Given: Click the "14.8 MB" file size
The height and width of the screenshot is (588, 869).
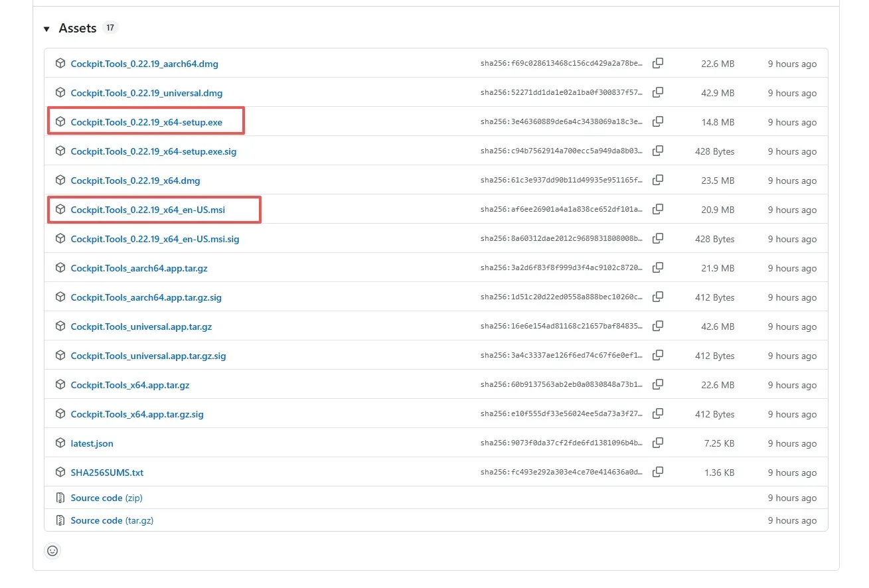Looking at the screenshot, I should click(718, 123).
